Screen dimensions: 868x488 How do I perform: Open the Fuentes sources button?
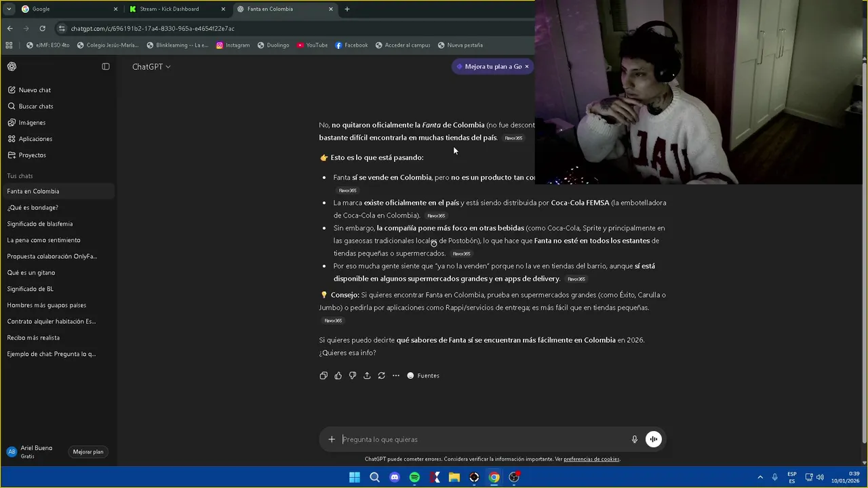click(x=423, y=375)
